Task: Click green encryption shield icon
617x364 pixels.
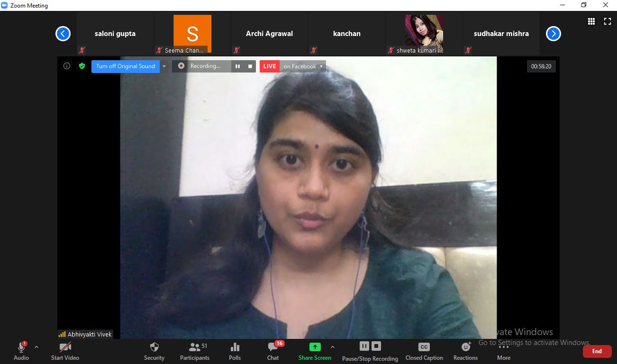Action: [82, 66]
